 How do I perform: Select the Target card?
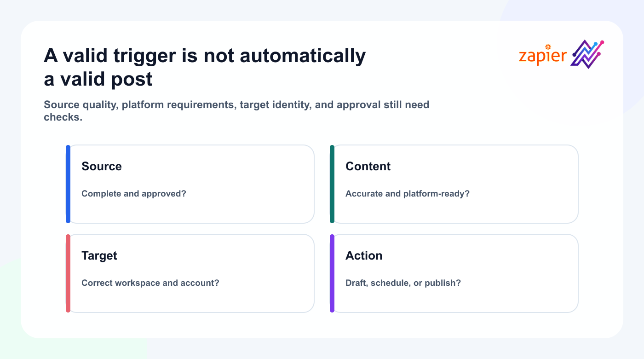pyautogui.click(x=190, y=273)
